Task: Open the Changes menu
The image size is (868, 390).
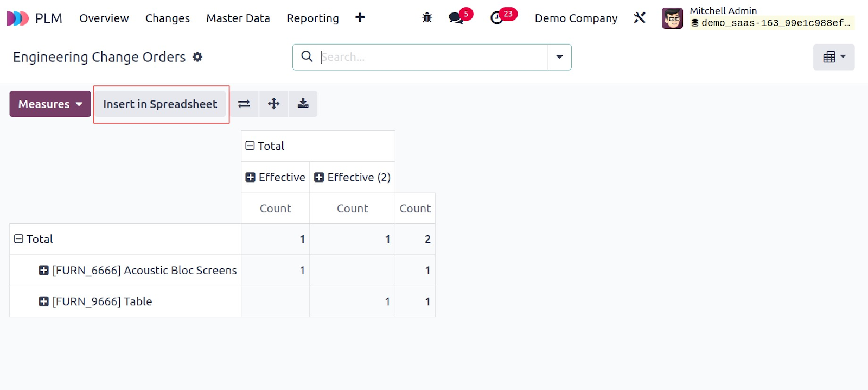Action: 168,18
